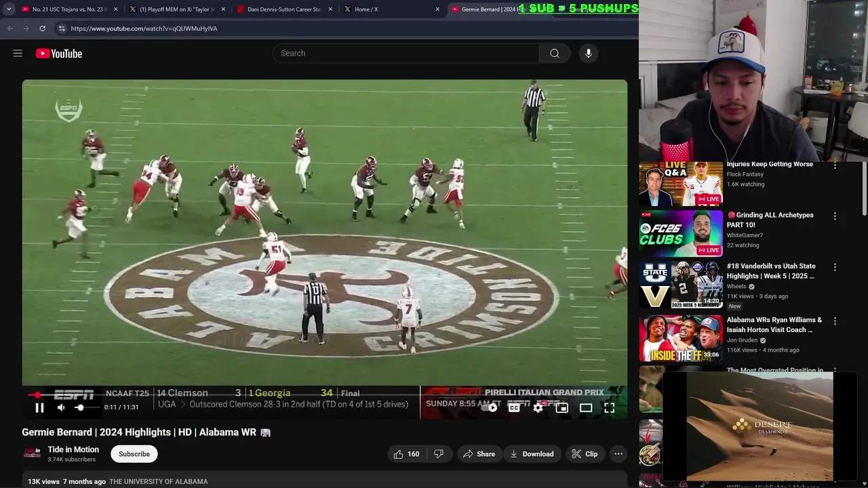Dislike the video with thumbs down

point(439,454)
